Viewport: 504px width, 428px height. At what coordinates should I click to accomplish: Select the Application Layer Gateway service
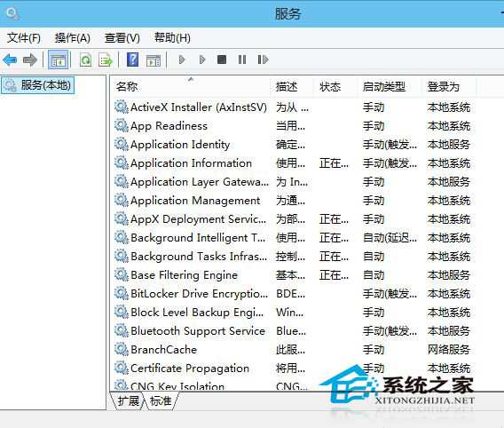click(293, 182)
